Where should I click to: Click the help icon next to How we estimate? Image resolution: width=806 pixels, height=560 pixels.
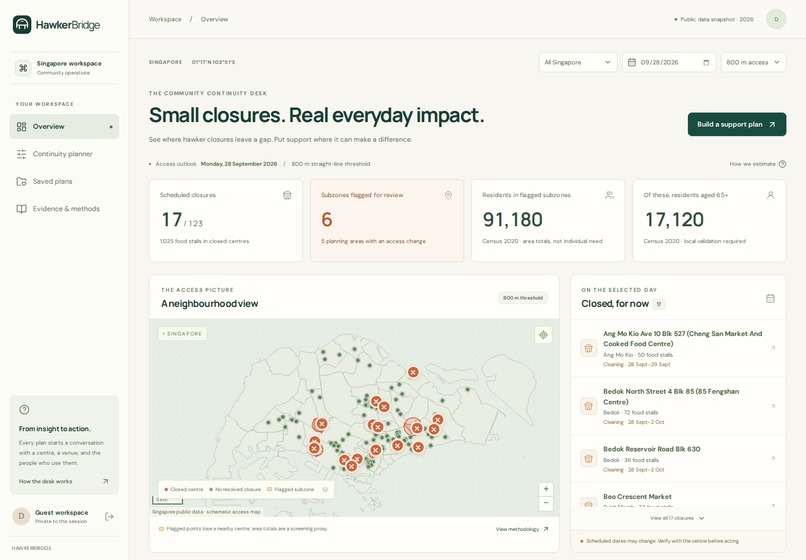coord(782,164)
